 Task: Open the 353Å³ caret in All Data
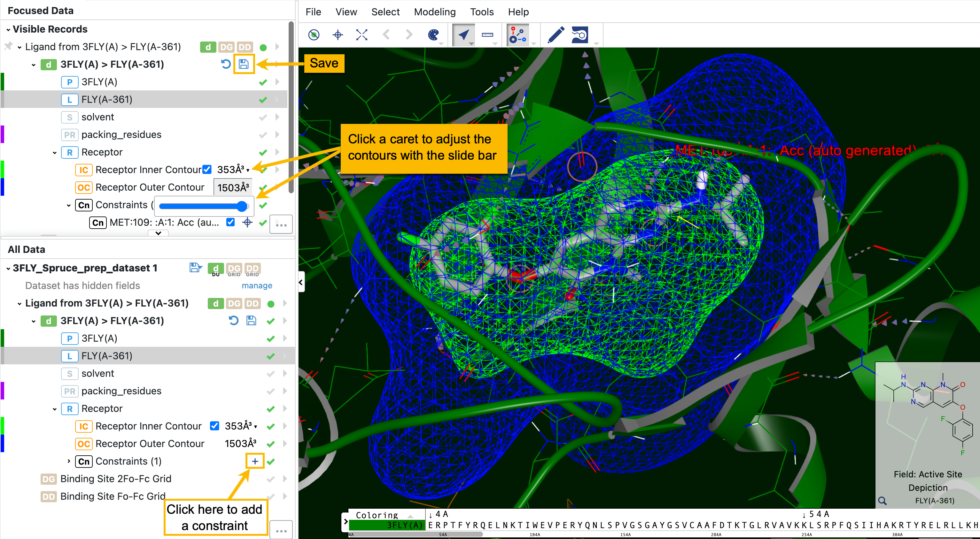(256, 427)
